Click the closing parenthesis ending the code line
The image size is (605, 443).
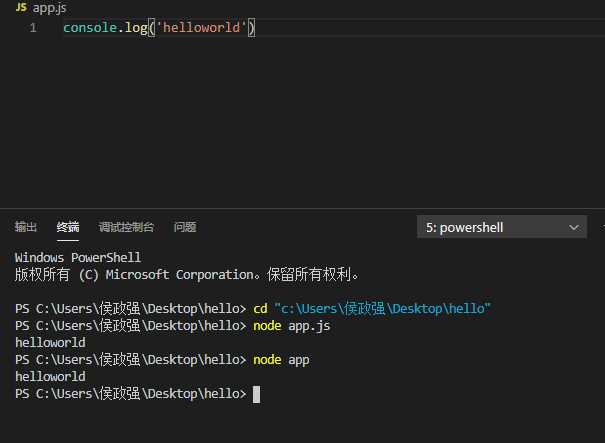[252, 28]
